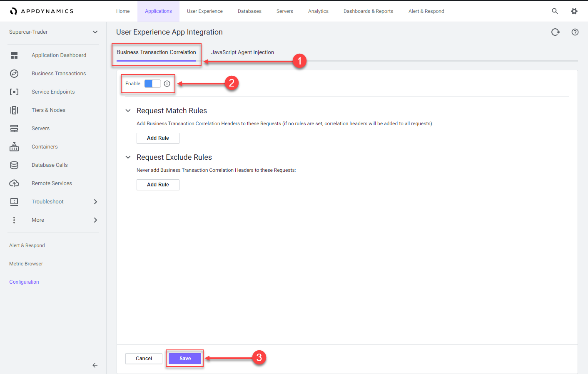The width and height of the screenshot is (588, 374).
Task: Refresh the page with the reload icon
Action: pyautogui.click(x=556, y=32)
